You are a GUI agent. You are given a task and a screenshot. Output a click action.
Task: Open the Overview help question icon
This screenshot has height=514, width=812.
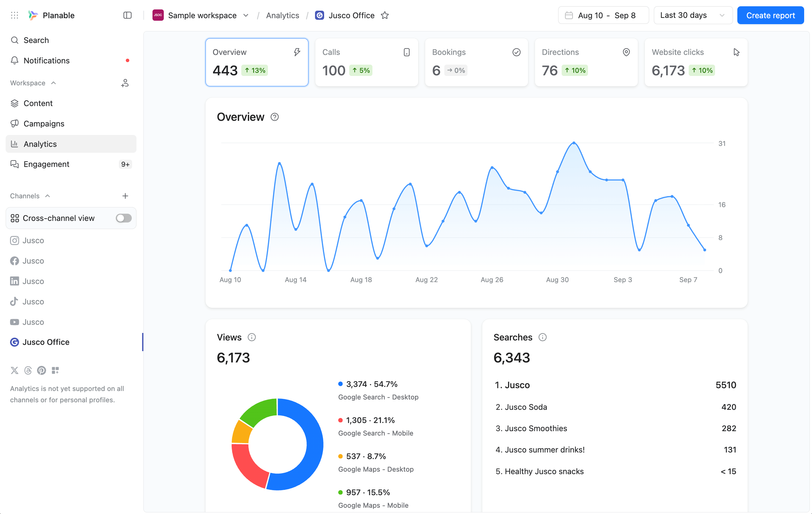tap(275, 117)
